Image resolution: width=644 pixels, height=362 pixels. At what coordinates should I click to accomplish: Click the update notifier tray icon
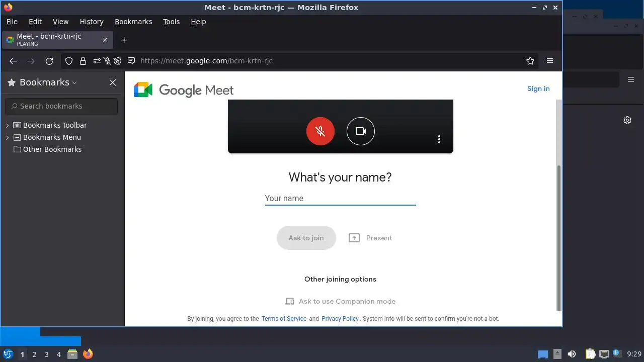coord(617,354)
